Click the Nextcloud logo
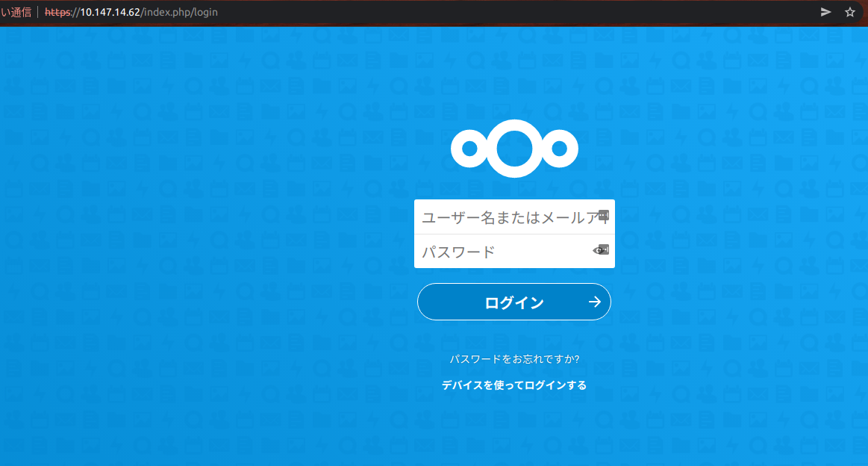The image size is (868, 466). (x=514, y=149)
